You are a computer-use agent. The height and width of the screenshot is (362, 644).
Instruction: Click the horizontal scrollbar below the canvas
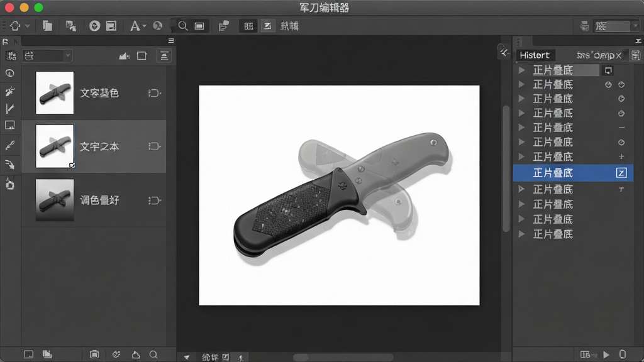[x=343, y=358]
